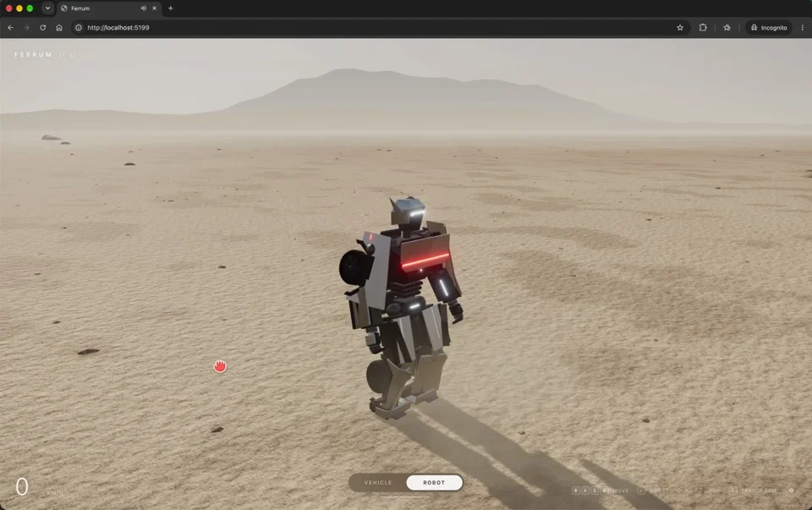
Task: Close the Ferrum tab
Action: pyautogui.click(x=154, y=8)
